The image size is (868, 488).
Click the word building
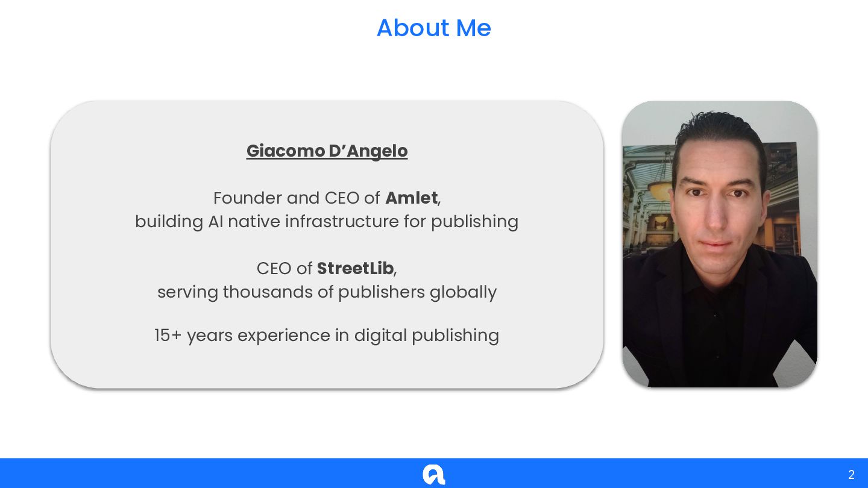pyautogui.click(x=169, y=222)
